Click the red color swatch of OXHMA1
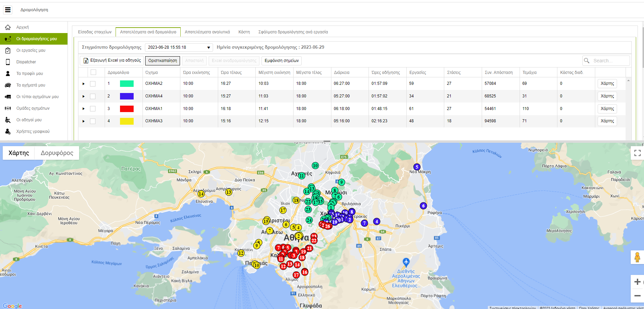The width and height of the screenshot is (644, 309). coord(126,109)
